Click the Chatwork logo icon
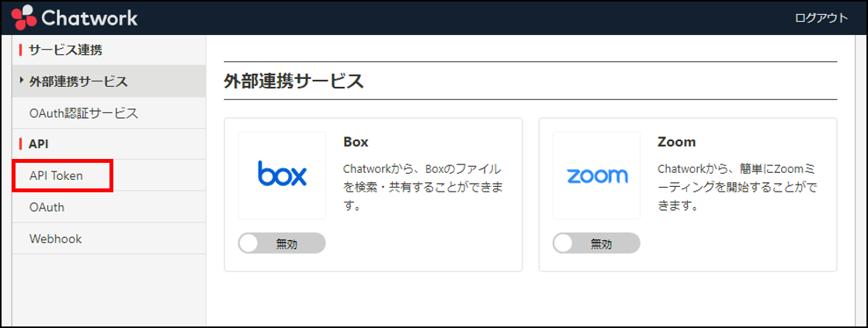Screen dimensions: 868x328 coord(24,18)
